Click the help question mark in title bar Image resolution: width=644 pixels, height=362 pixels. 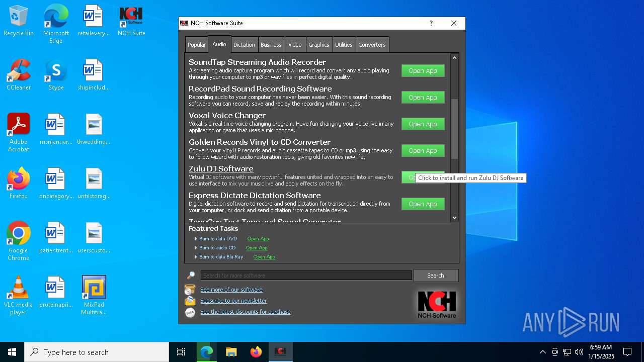[x=431, y=23]
